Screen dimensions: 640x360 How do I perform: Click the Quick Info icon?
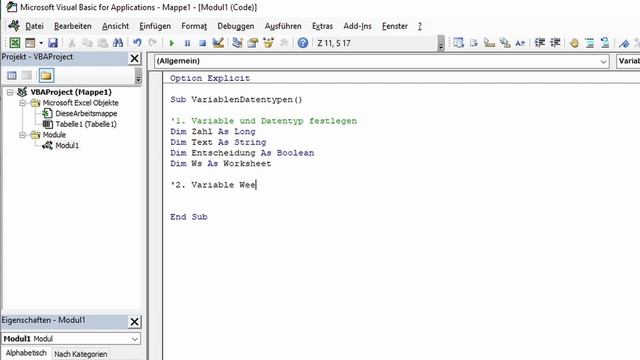pyautogui.click(x=489, y=42)
